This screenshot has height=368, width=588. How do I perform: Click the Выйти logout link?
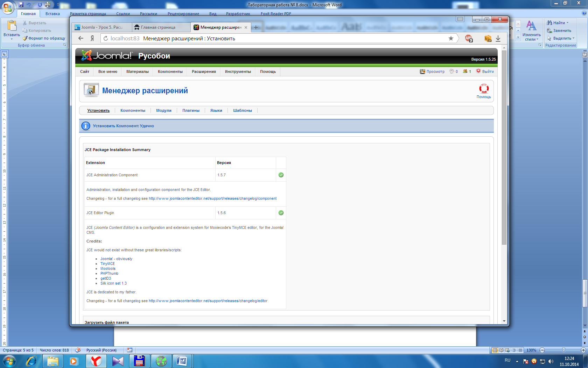488,71
